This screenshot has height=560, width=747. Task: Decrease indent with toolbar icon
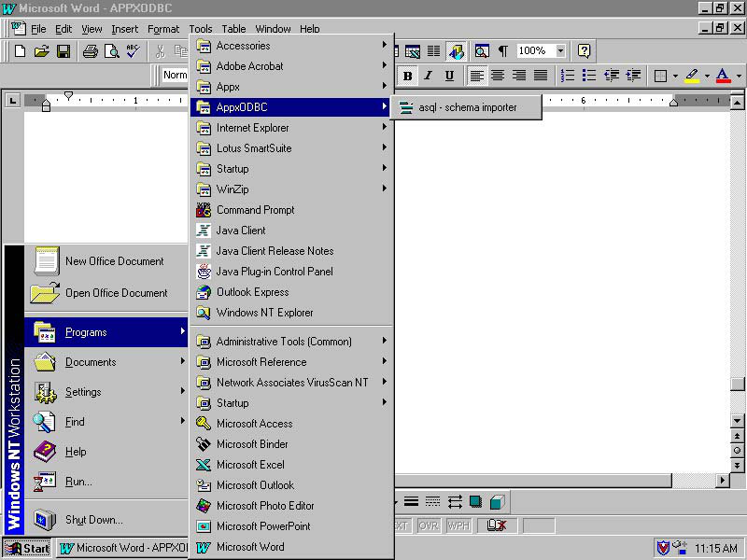612,76
